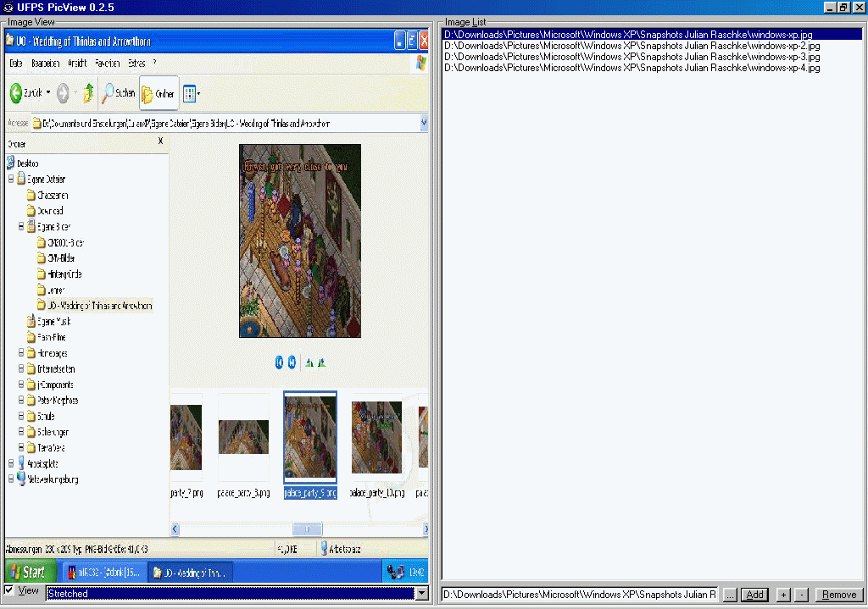The height and width of the screenshot is (609, 868).
Task: Open the Bearbeiten menu in shown Explorer
Action: pyautogui.click(x=46, y=63)
